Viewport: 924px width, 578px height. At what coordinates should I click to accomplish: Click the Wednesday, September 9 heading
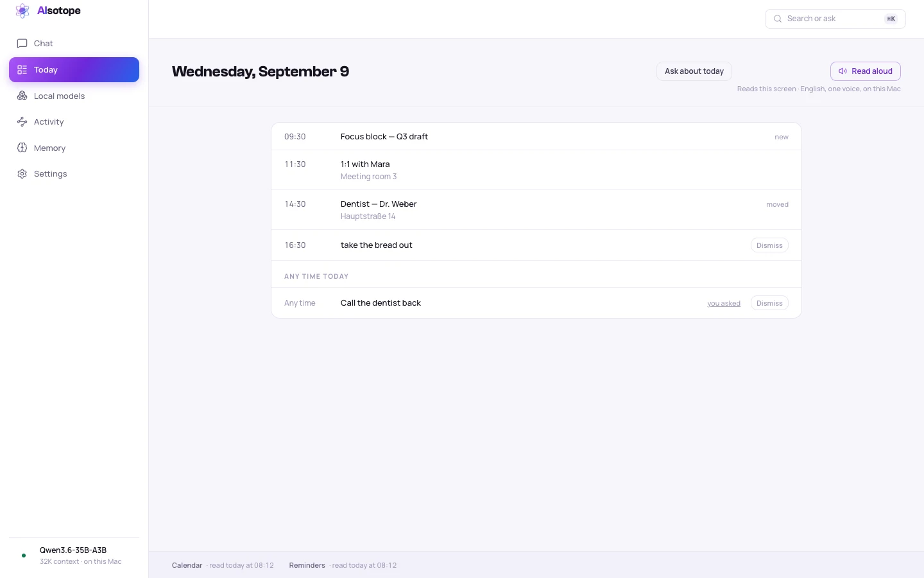pyautogui.click(x=261, y=71)
